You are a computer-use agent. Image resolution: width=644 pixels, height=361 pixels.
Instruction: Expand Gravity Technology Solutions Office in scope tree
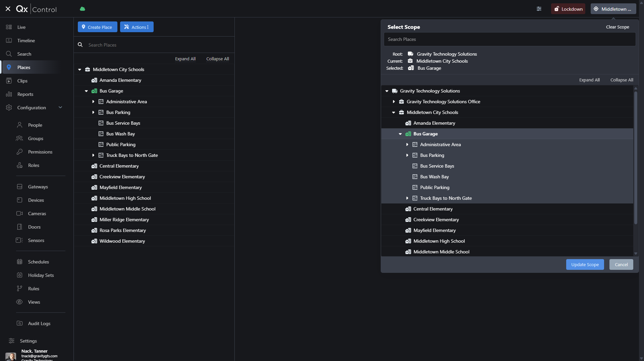(394, 102)
